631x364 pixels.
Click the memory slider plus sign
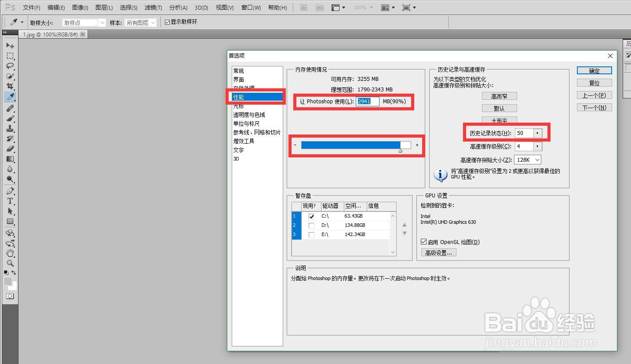(417, 145)
